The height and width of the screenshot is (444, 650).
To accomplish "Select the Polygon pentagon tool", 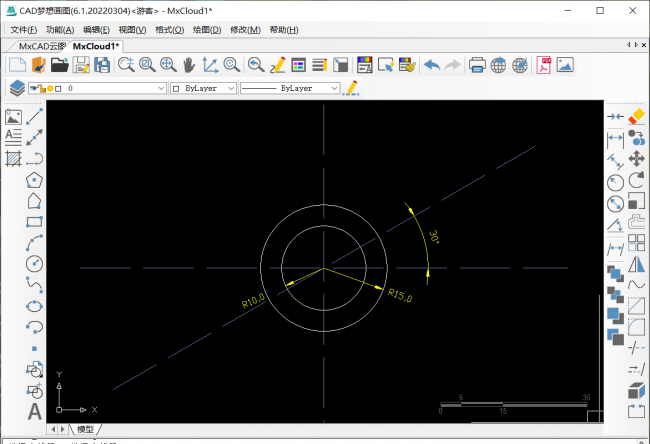I will click(34, 180).
